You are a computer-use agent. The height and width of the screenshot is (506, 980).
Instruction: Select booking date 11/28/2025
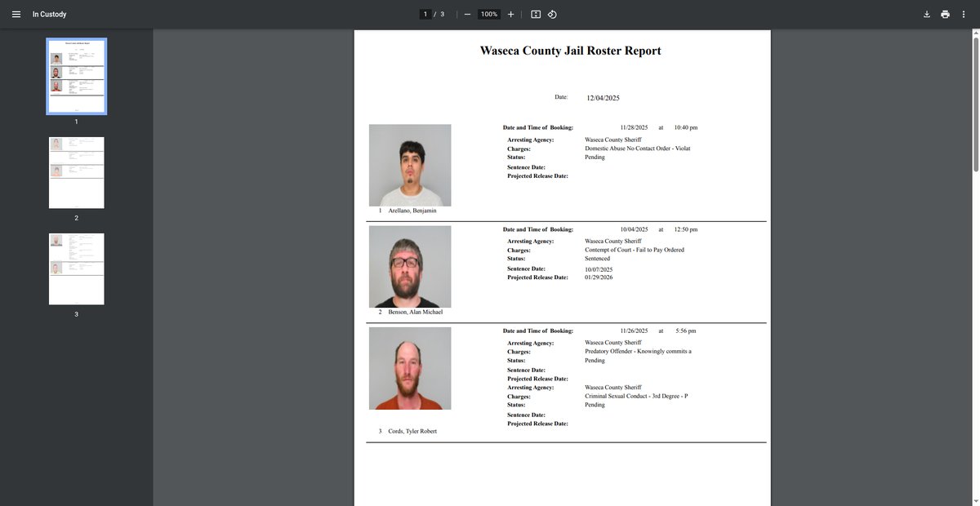point(634,128)
